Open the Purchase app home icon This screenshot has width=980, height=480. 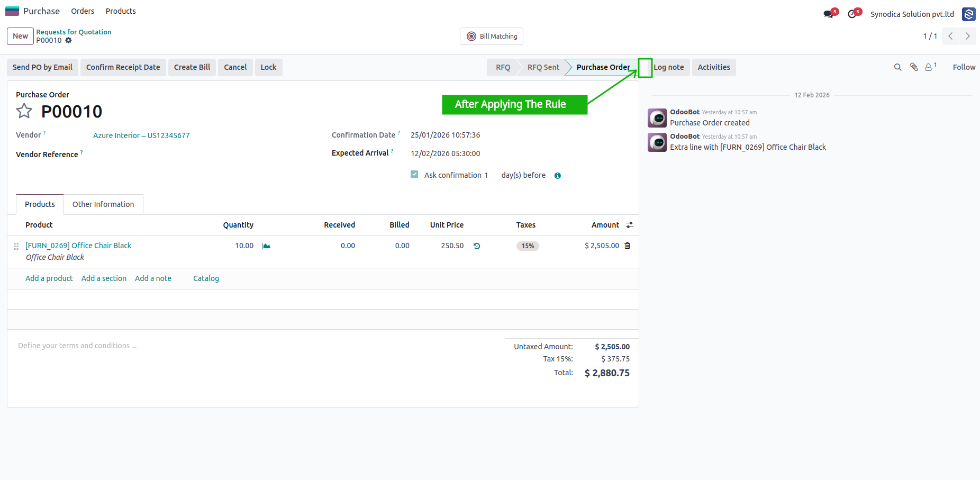click(12, 11)
